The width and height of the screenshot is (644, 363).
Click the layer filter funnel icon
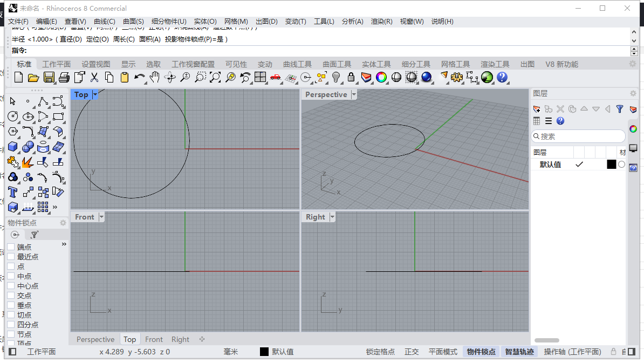[620, 109]
